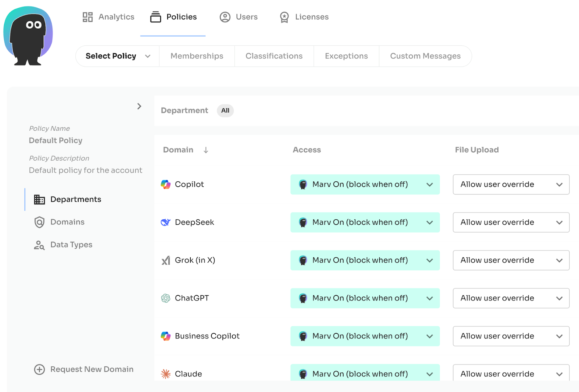The width and height of the screenshot is (579, 392).
Task: Open Claude File Upload dropdown
Action: [x=511, y=372]
